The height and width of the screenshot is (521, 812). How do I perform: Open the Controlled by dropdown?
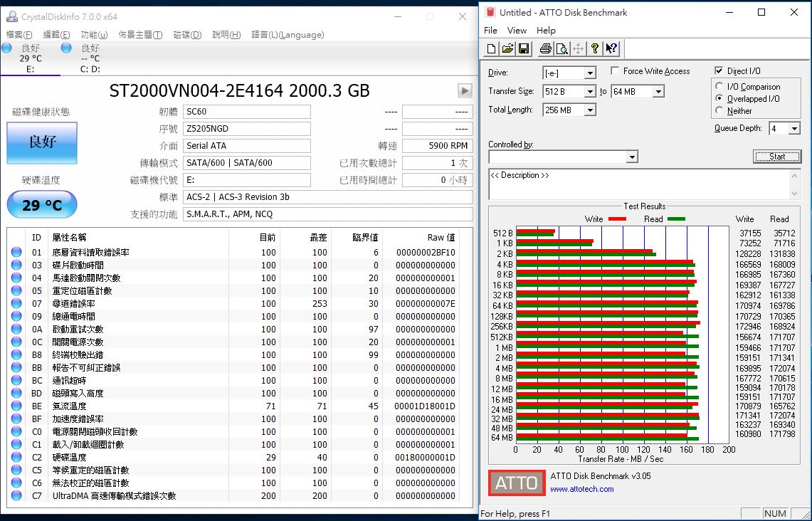click(632, 157)
